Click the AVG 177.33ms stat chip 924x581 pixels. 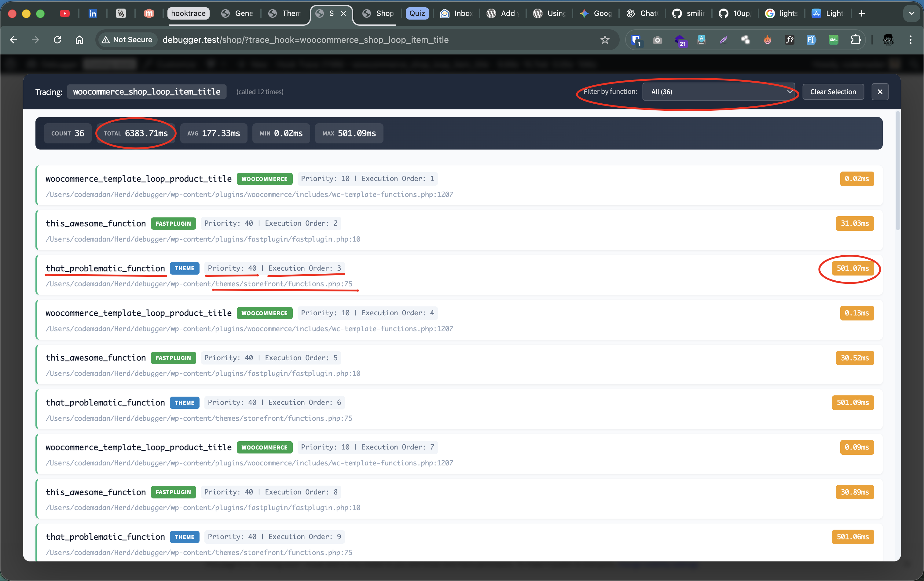pyautogui.click(x=214, y=133)
